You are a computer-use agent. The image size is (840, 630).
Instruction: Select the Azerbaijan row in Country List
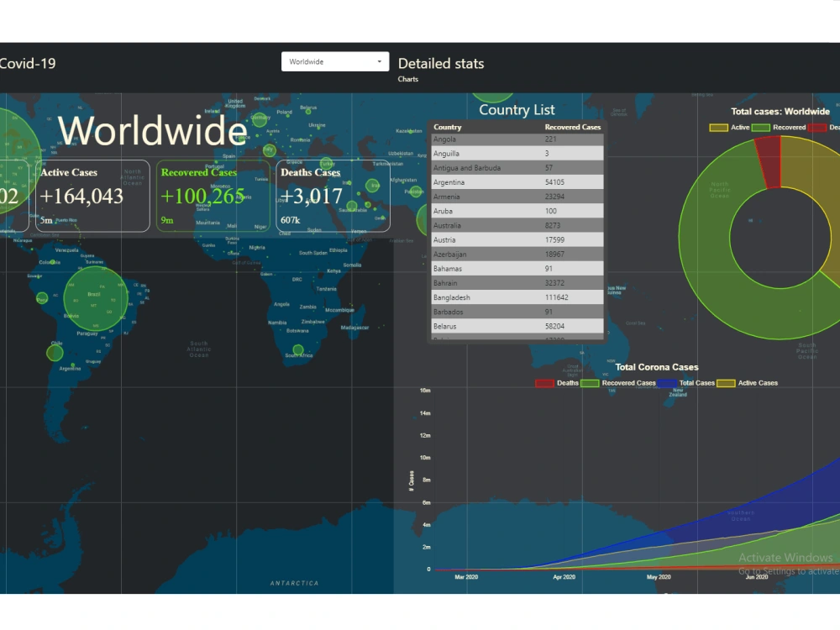[x=517, y=255]
